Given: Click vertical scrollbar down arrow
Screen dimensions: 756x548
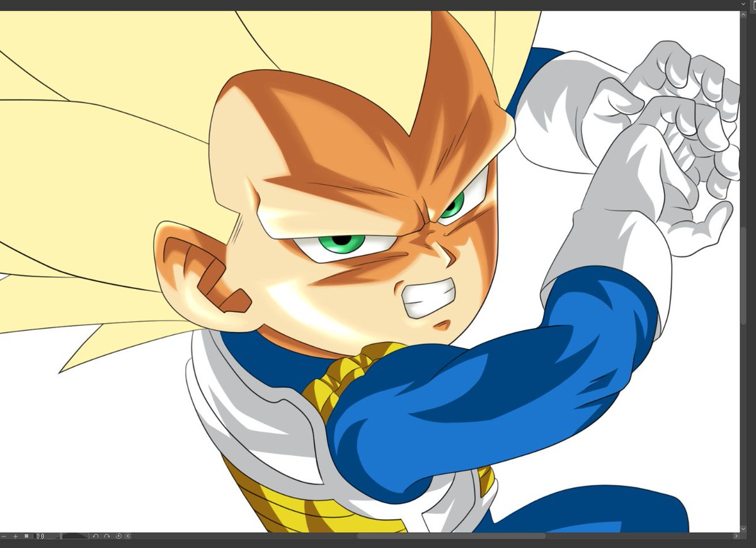Looking at the screenshot, I should click(743, 528).
